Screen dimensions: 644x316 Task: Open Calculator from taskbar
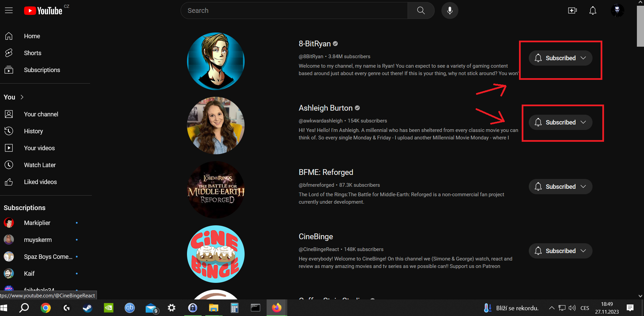pyautogui.click(x=234, y=308)
